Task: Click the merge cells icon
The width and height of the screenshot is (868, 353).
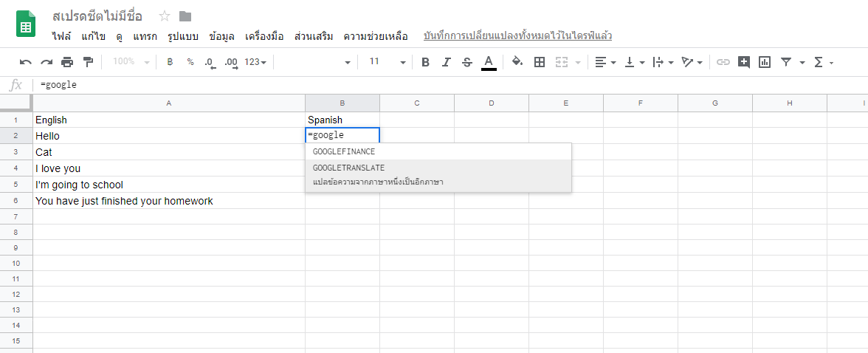Action: pyautogui.click(x=562, y=62)
